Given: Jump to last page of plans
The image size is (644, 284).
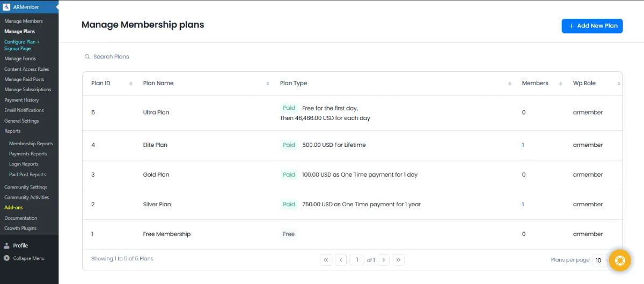Looking at the screenshot, I should [x=398, y=260].
